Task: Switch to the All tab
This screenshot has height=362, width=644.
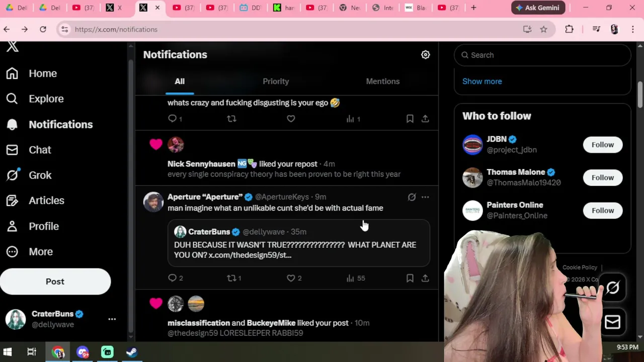Action: click(180, 81)
